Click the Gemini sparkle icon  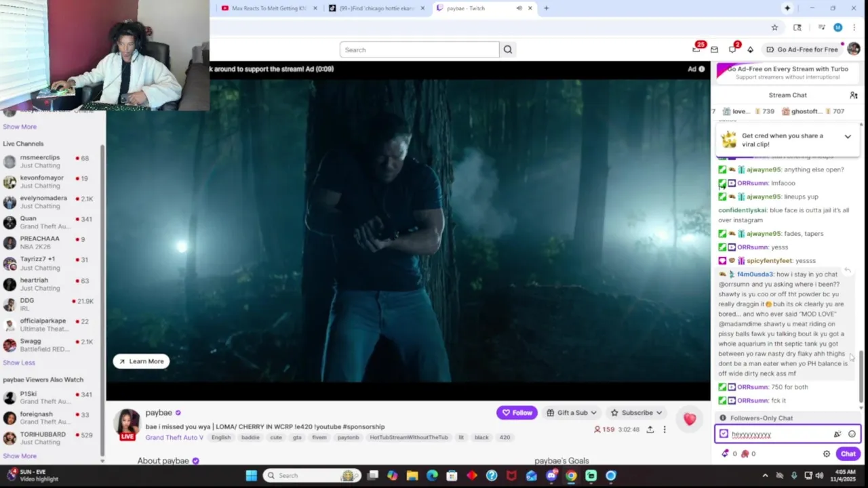pyautogui.click(x=787, y=8)
